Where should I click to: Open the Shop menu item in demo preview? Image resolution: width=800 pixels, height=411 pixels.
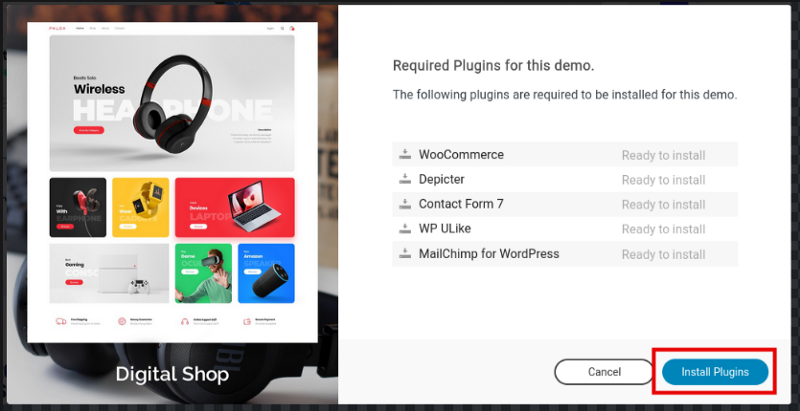pyautogui.click(x=92, y=29)
